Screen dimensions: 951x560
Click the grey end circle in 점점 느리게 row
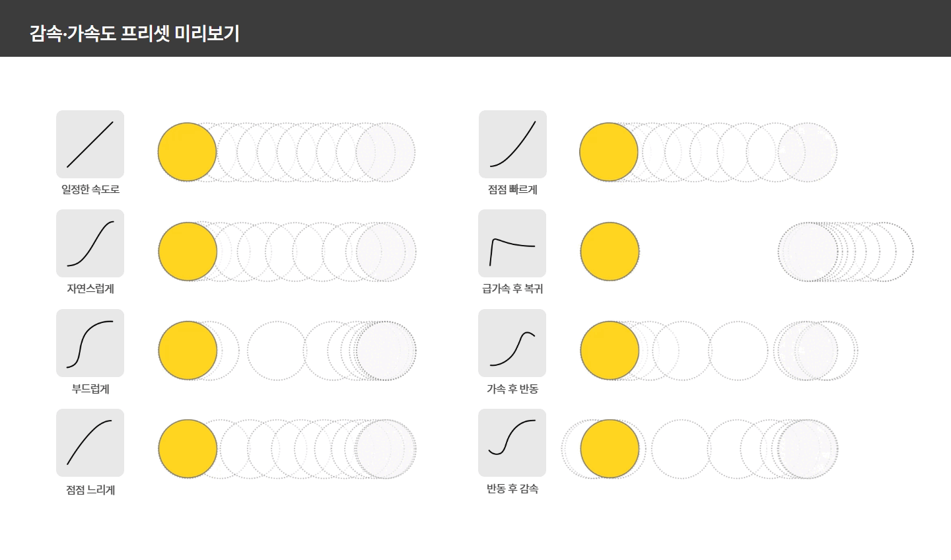[386, 449]
